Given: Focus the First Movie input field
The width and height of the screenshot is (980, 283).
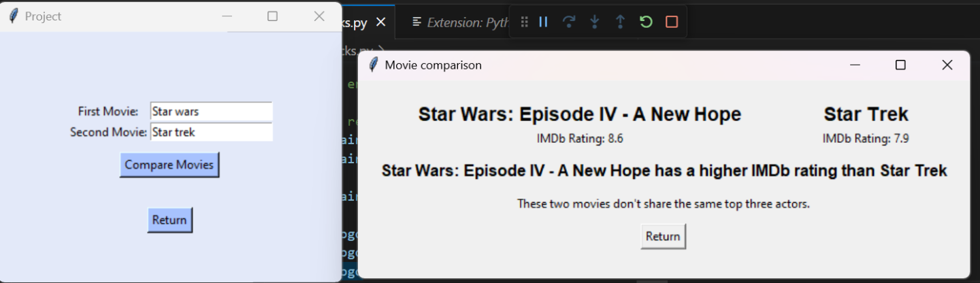Looking at the screenshot, I should click(x=211, y=112).
